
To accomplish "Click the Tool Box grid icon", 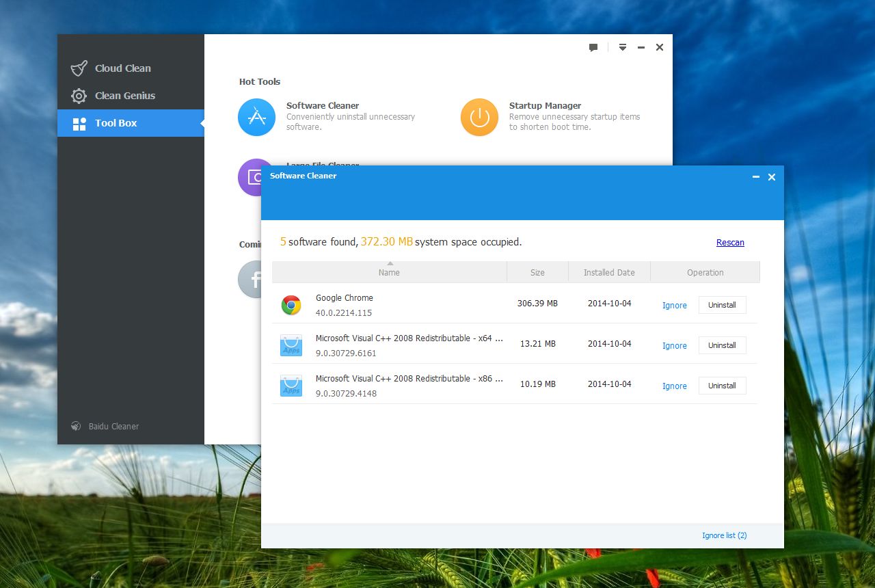I will click(79, 124).
